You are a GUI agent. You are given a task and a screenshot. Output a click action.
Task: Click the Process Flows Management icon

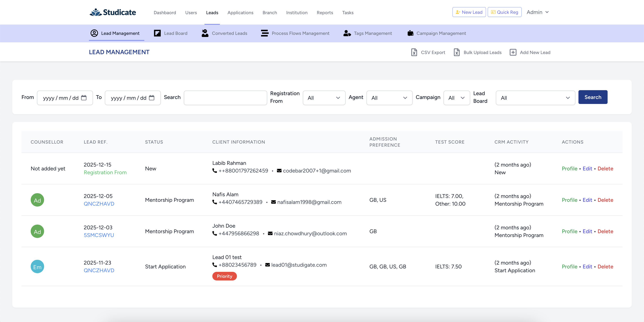(264, 33)
